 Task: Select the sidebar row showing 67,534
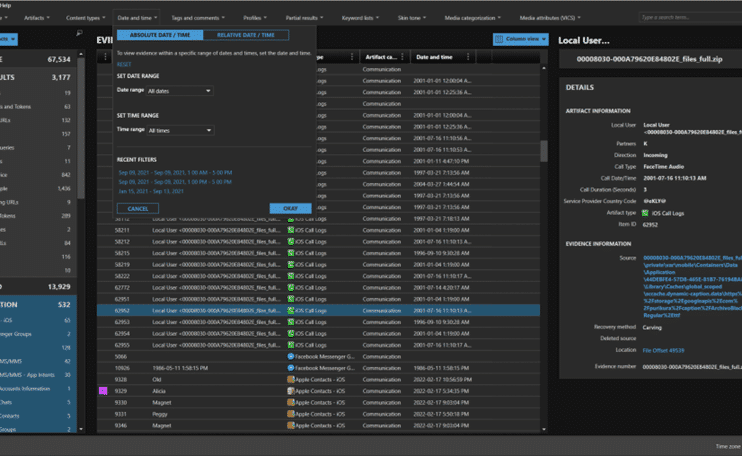[x=38, y=59]
